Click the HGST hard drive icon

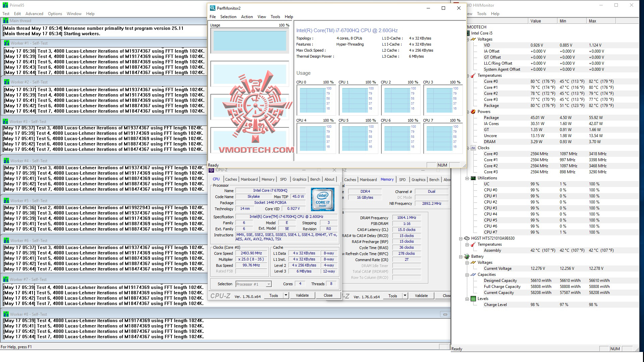[x=467, y=238]
